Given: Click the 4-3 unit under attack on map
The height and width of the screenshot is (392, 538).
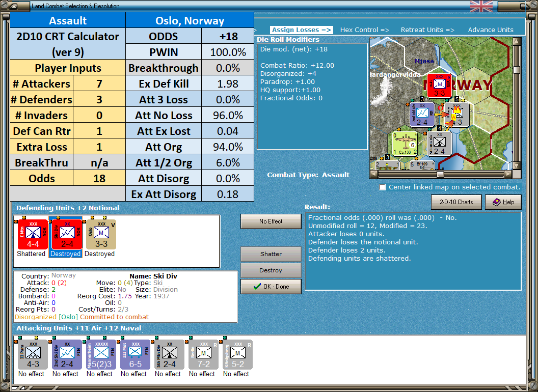Looking at the screenshot, I should pyautogui.click(x=456, y=115).
